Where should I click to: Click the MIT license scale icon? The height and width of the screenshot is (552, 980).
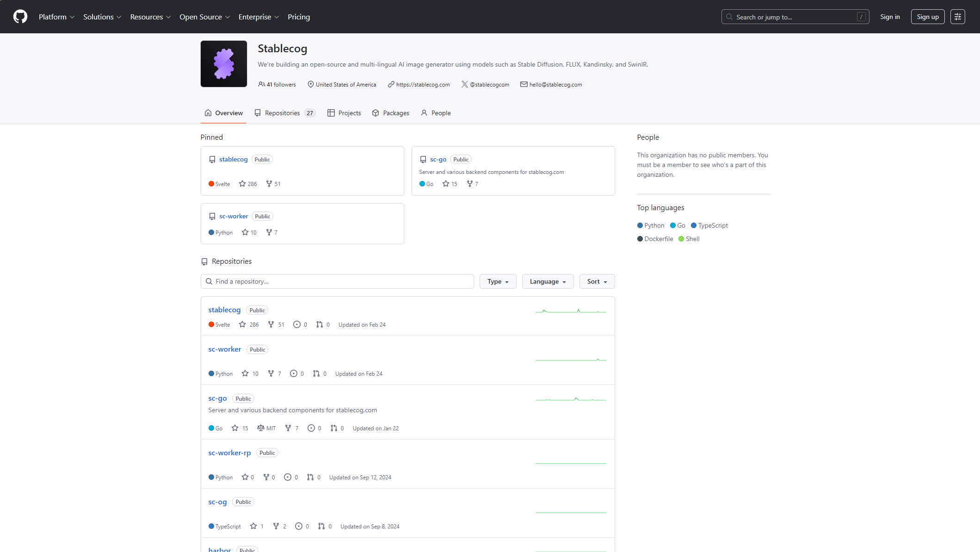coord(261,428)
